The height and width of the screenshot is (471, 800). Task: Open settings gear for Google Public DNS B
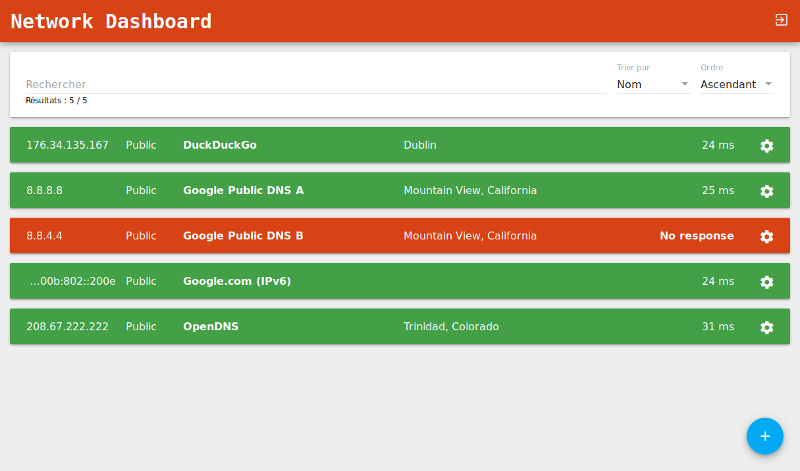[x=766, y=236]
